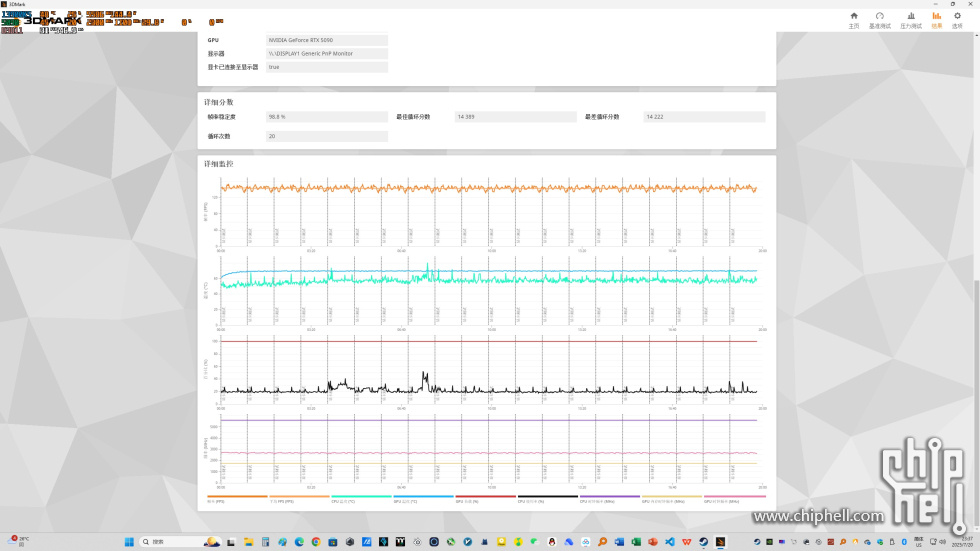Click the GPU field NVIDIA GeForce RTX 5090

327,40
